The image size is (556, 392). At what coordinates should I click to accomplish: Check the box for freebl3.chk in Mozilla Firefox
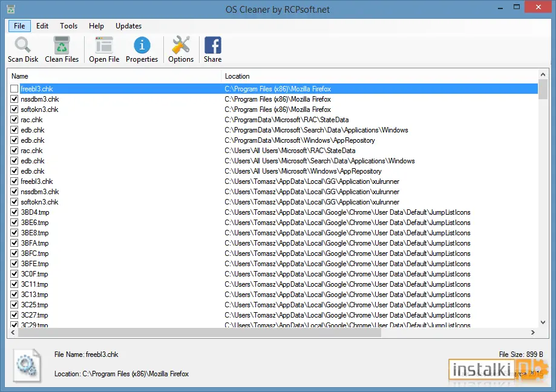coord(14,88)
